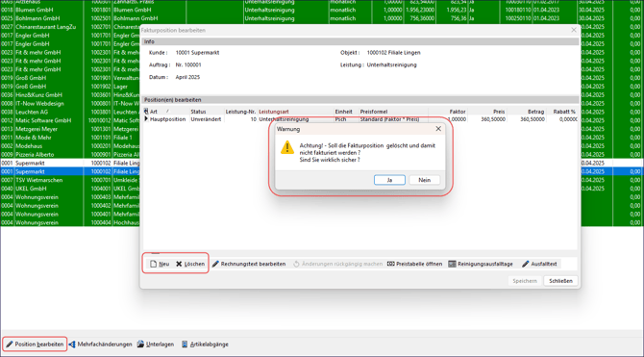Click the Löschen delete icon button

(x=190, y=264)
